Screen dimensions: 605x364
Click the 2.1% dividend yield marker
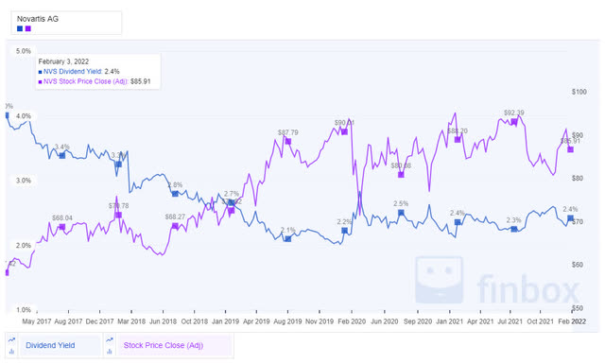coord(287,239)
